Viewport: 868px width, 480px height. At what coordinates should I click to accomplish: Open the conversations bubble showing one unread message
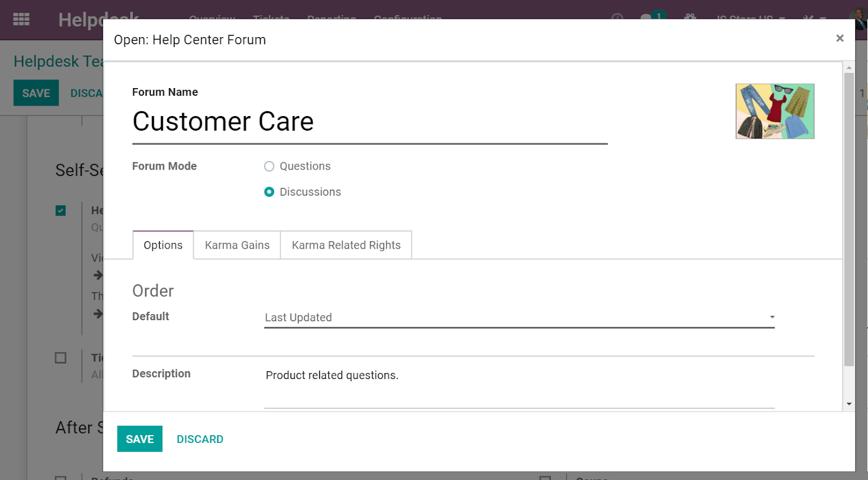(x=646, y=19)
